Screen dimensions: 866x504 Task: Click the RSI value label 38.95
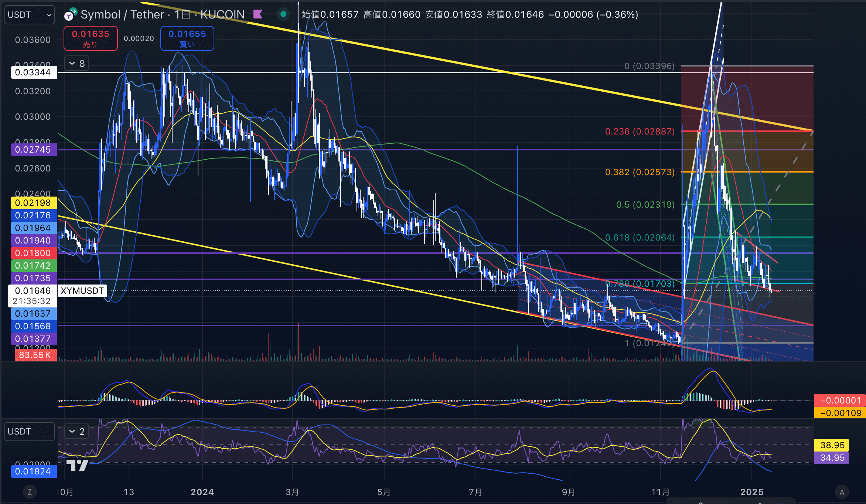[x=832, y=445]
